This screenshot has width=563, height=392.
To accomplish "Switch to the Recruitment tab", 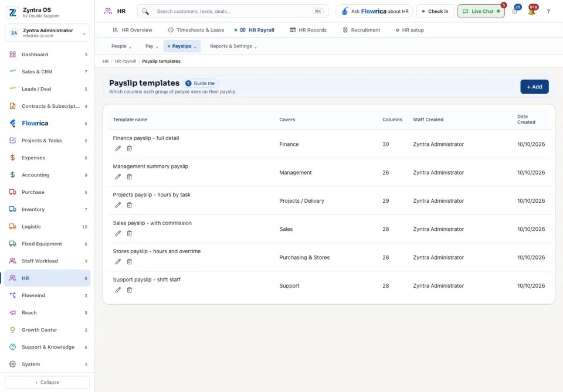I will pyautogui.click(x=362, y=30).
